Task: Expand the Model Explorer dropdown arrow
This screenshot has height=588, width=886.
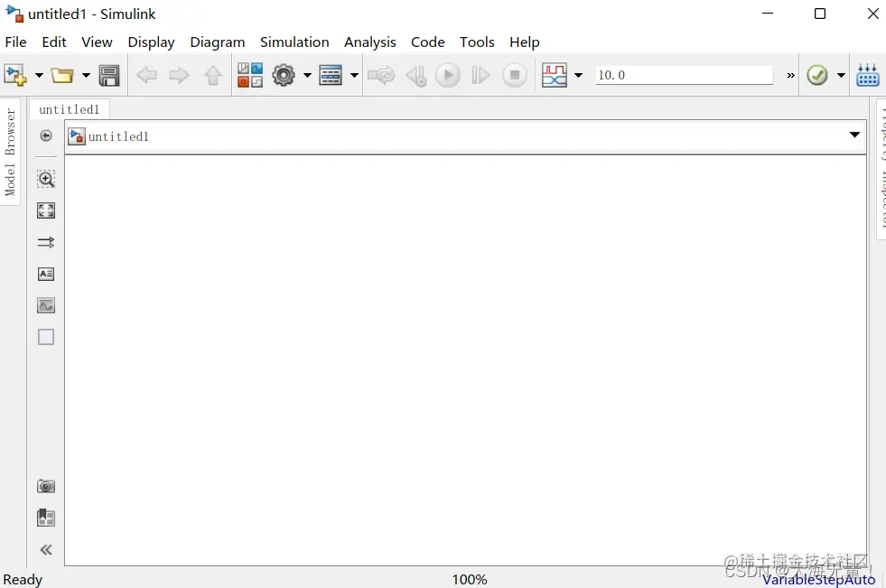Action: point(354,75)
